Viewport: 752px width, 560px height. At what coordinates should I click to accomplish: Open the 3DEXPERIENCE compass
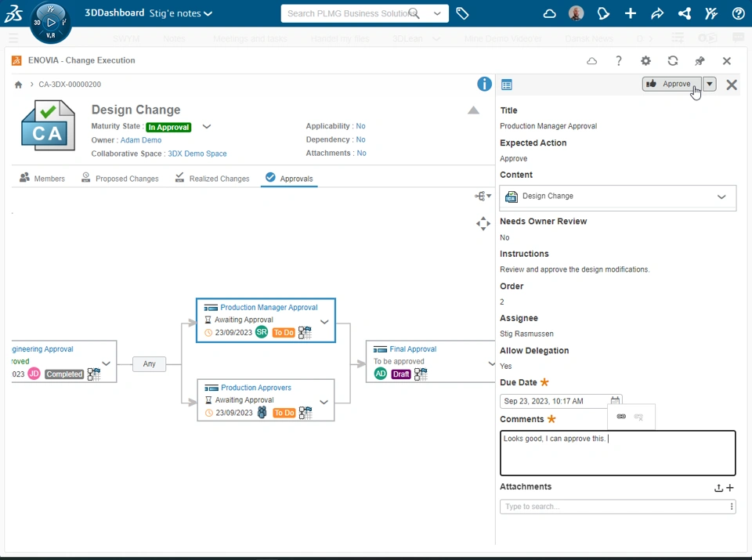click(x=50, y=22)
